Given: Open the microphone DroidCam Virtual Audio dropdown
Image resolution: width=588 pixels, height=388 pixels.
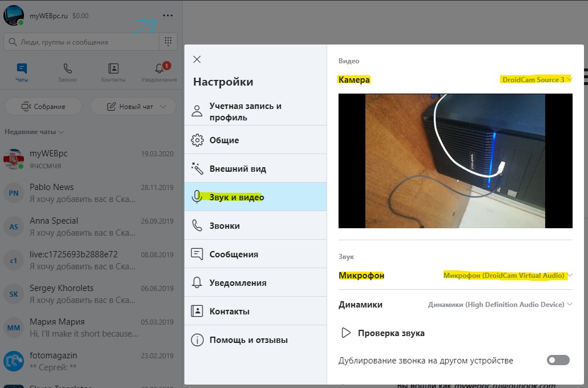Looking at the screenshot, I should coord(508,276).
